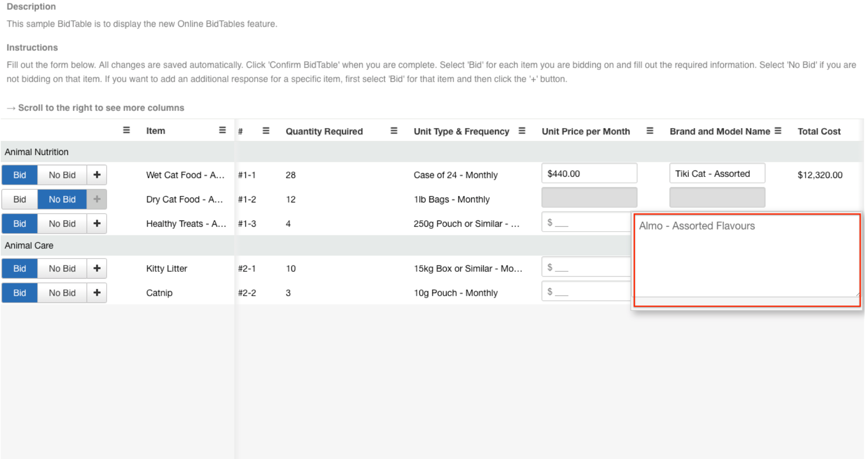Click the Tiki Cat - Assorted brand field

[x=717, y=174]
